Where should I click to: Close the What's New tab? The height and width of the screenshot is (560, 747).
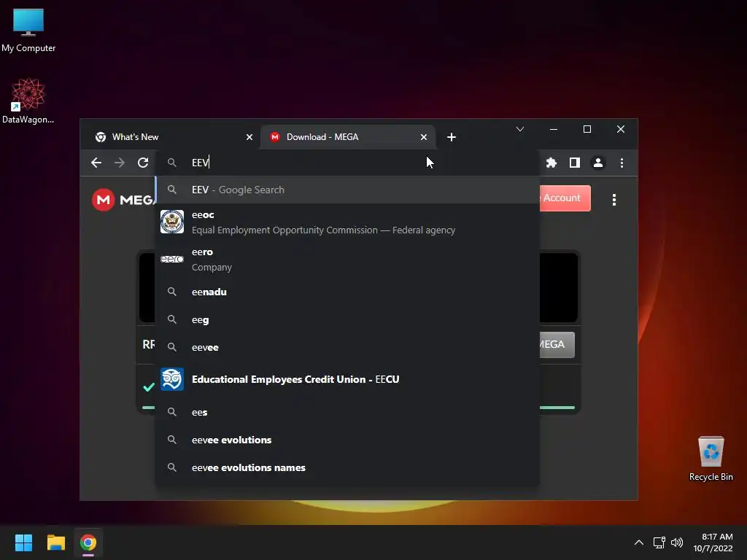pyautogui.click(x=249, y=137)
